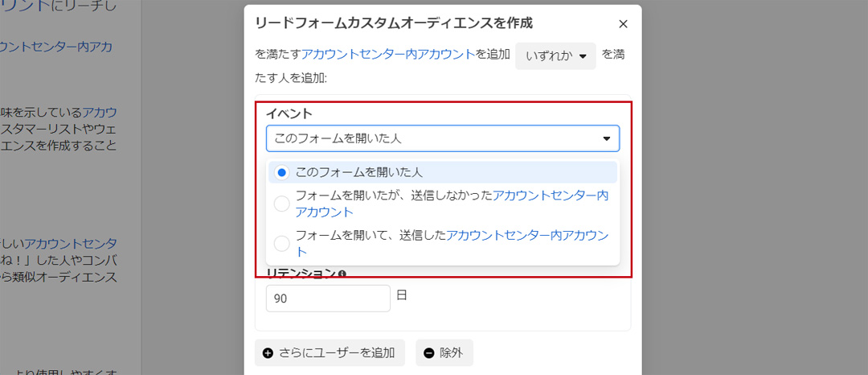Click the caret arrow beside いずれか
Screen dimensions: 868x375
[583, 56]
